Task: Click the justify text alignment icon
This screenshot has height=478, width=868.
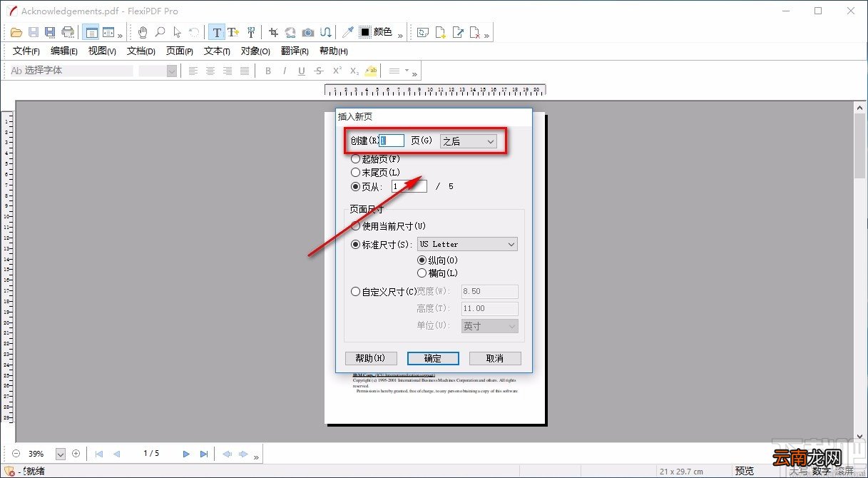Action: (245, 71)
